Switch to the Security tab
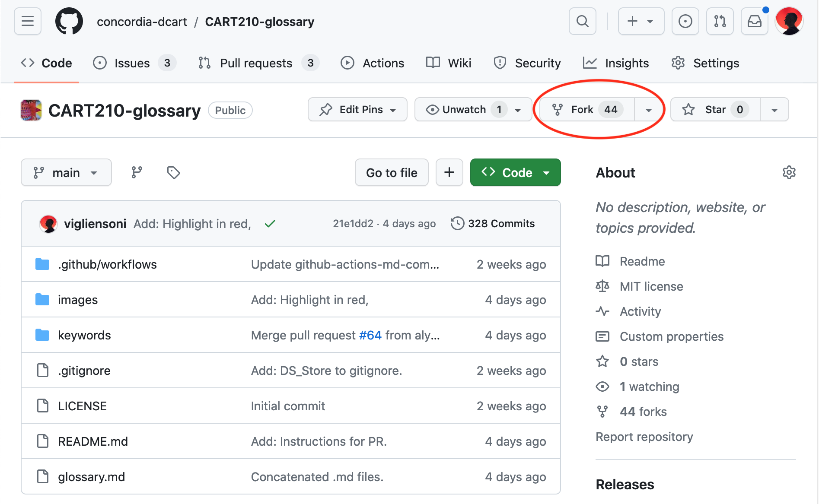 tap(527, 63)
